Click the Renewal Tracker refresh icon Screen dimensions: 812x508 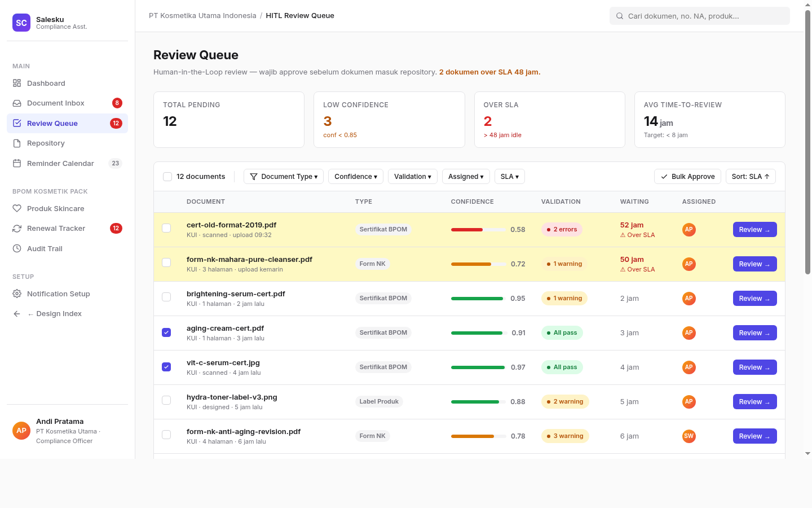coord(17,228)
